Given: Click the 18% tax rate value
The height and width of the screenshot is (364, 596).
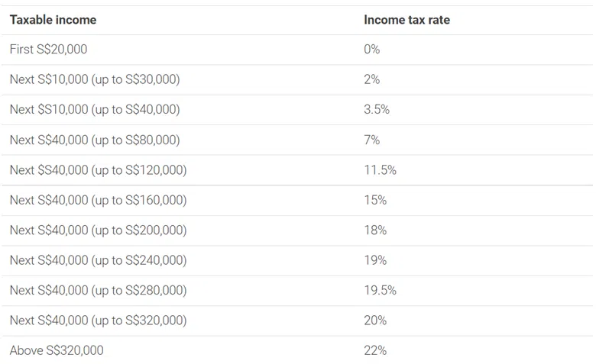Looking at the screenshot, I should point(375,230).
